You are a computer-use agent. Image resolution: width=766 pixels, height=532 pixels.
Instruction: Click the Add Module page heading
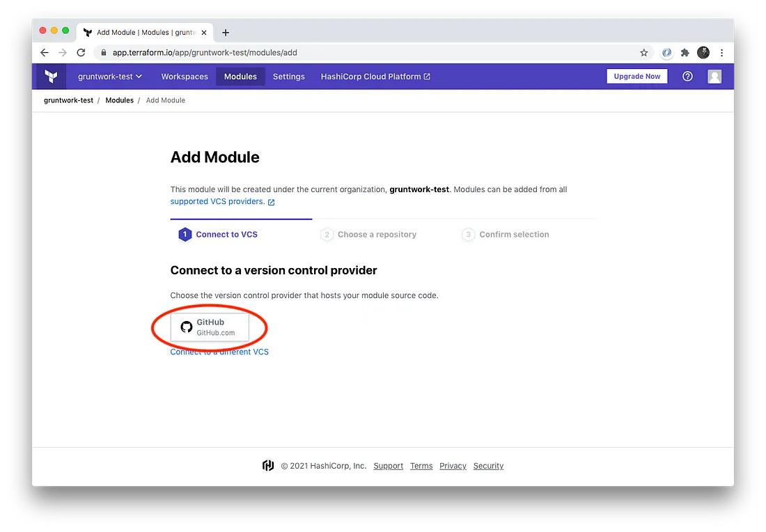[x=215, y=157]
